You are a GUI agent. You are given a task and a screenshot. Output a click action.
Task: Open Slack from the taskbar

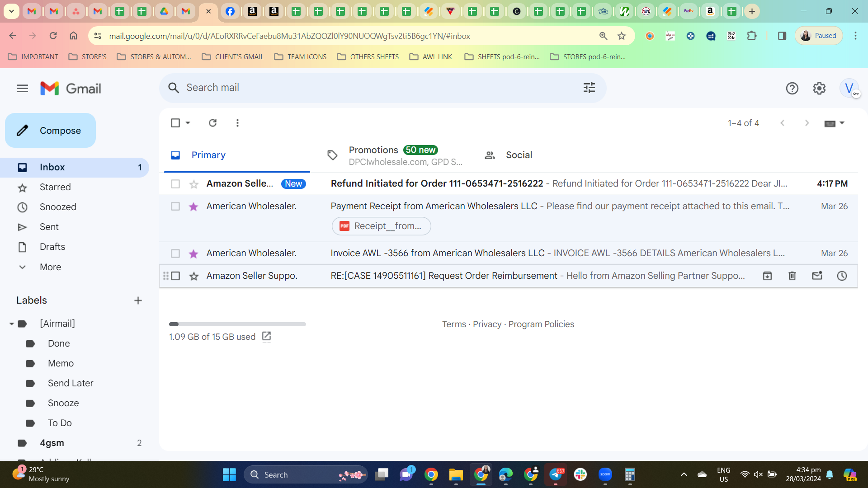point(580,474)
